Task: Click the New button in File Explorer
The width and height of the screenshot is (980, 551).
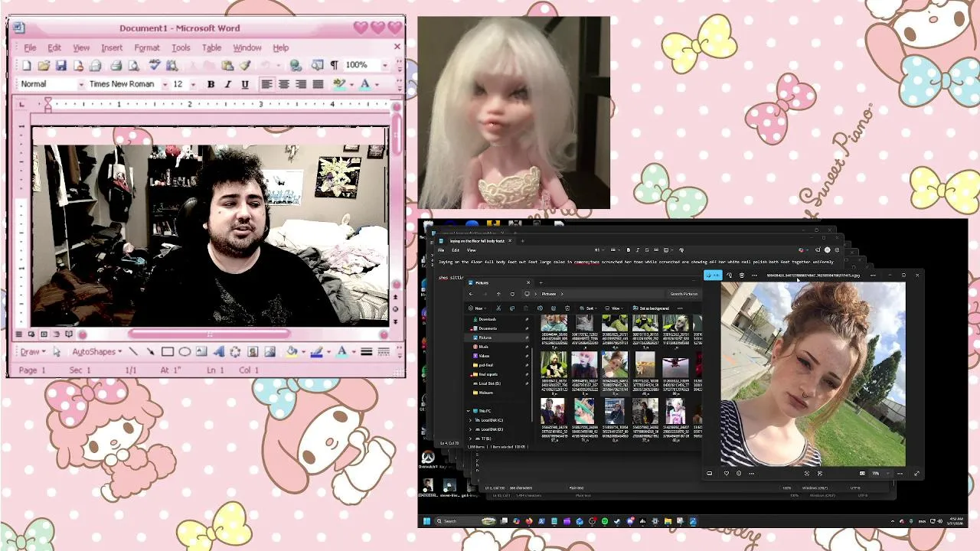Action: [479, 308]
